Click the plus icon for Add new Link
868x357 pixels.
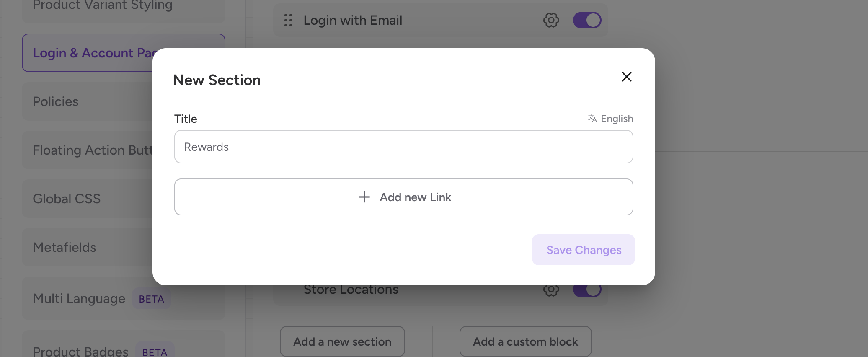pos(364,197)
